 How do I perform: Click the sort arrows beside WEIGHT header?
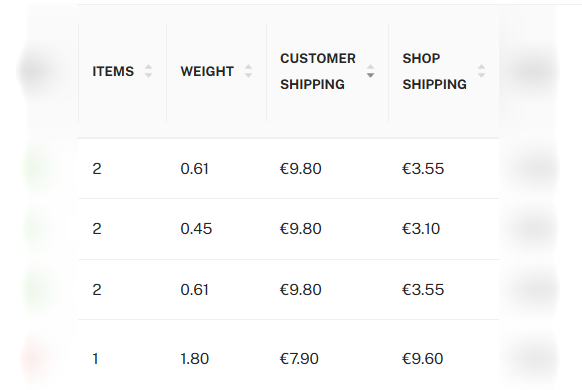248,71
